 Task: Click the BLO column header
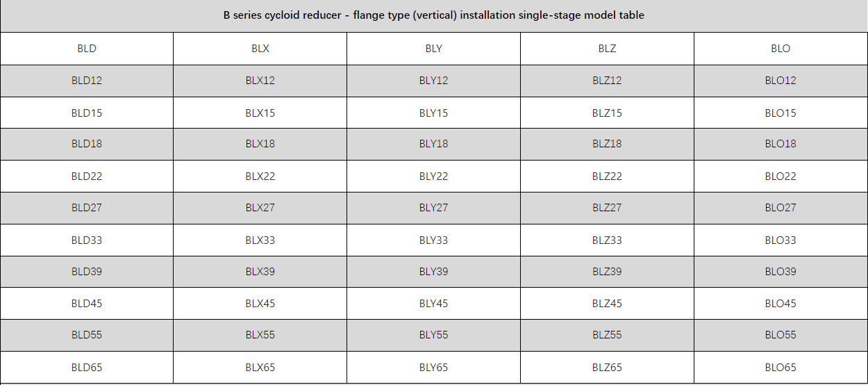click(781, 49)
